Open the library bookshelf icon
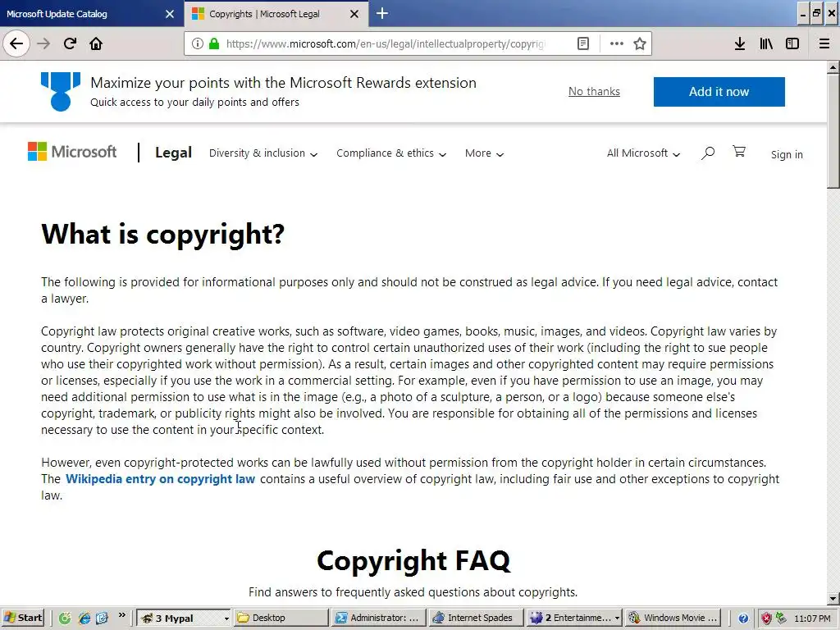This screenshot has width=840, height=630. [766, 43]
